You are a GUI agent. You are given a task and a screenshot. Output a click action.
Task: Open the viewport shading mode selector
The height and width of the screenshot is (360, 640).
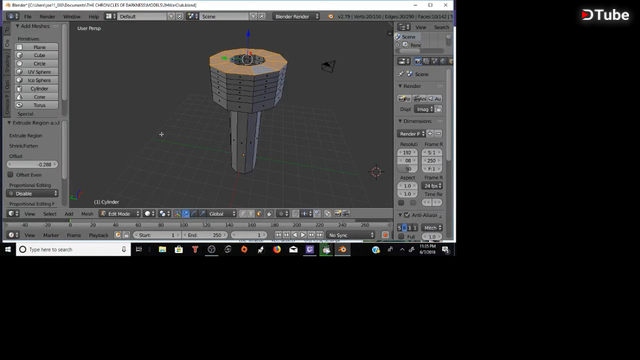pos(149,214)
